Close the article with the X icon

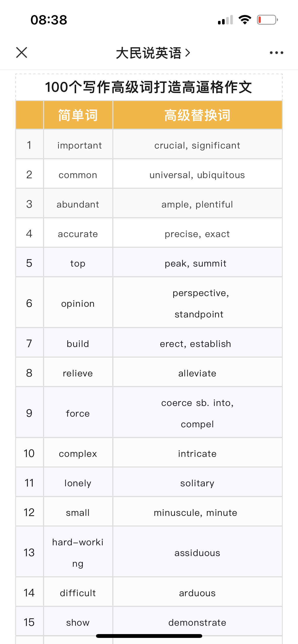coord(22,53)
